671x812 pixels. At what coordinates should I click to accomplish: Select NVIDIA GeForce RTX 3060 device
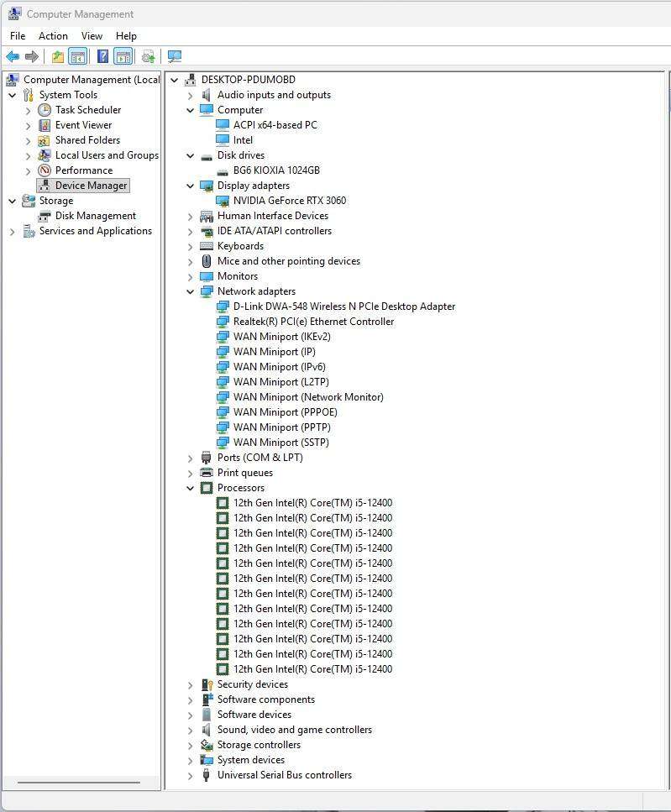[x=289, y=201]
